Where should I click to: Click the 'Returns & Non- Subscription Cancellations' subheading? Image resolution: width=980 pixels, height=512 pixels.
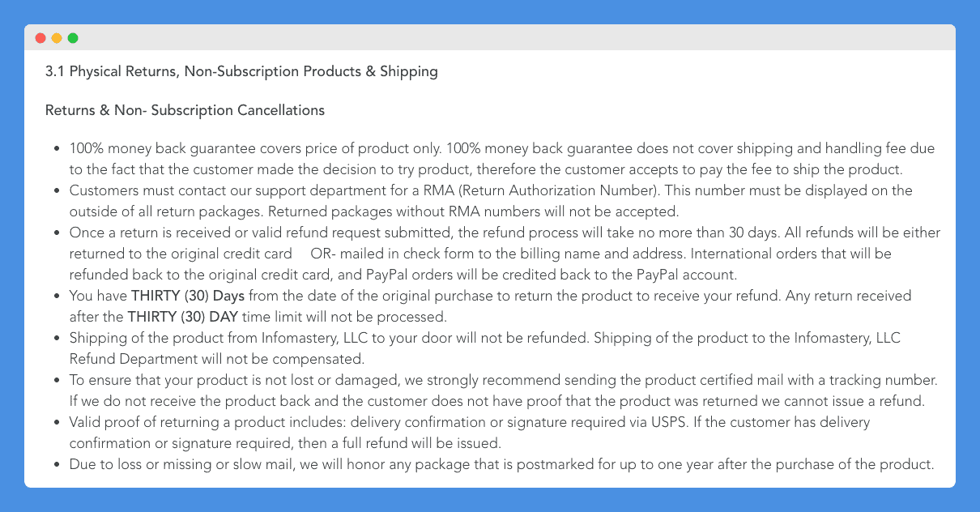point(185,110)
